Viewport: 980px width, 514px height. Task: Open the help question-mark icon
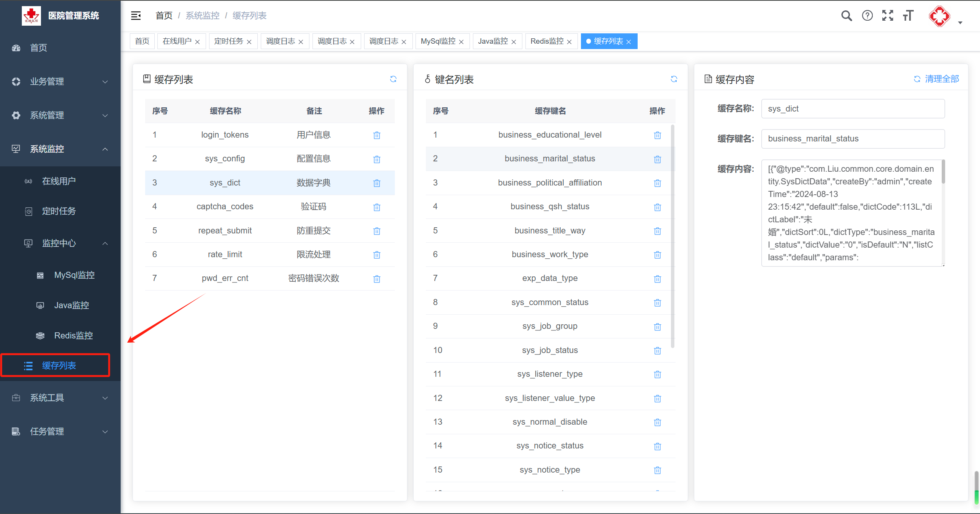867,16
